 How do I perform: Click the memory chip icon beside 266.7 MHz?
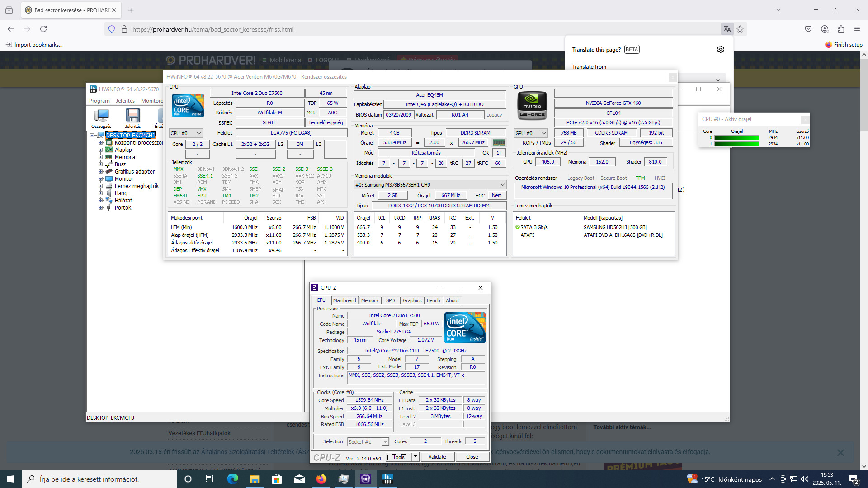click(499, 143)
